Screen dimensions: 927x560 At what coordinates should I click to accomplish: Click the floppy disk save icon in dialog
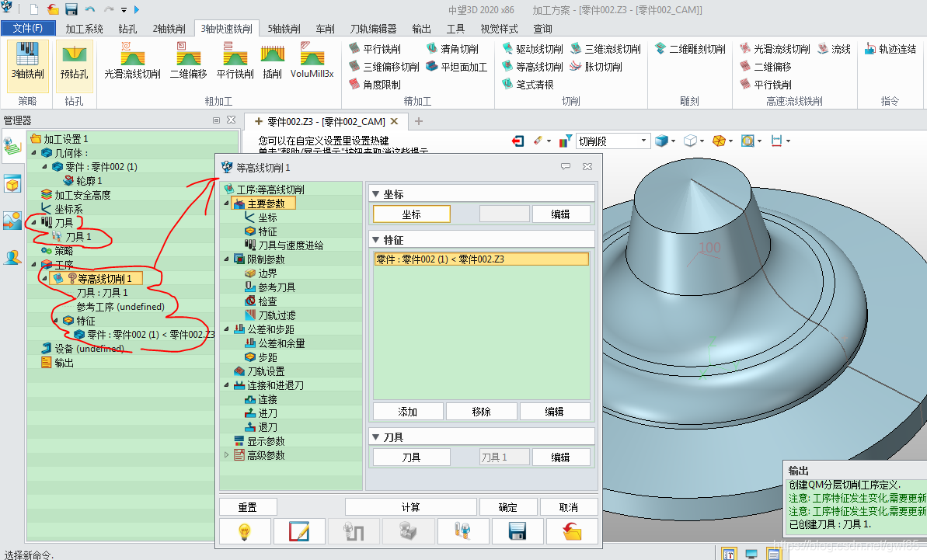[x=517, y=531]
